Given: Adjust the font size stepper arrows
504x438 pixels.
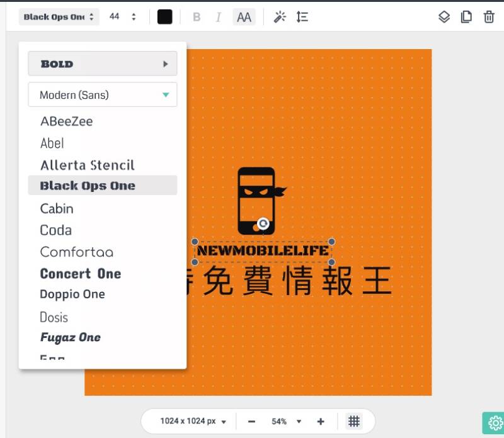Looking at the screenshot, I should coord(134,17).
